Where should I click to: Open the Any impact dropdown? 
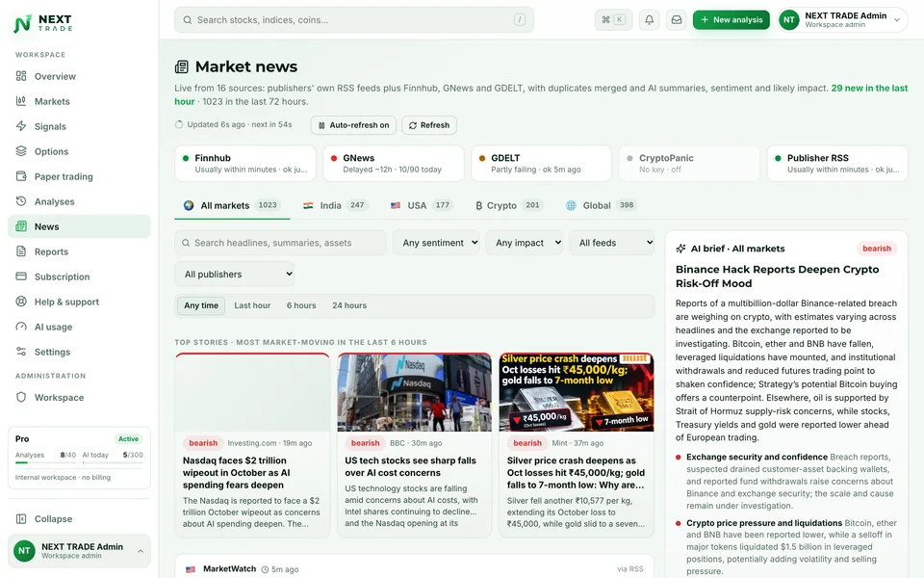[524, 243]
